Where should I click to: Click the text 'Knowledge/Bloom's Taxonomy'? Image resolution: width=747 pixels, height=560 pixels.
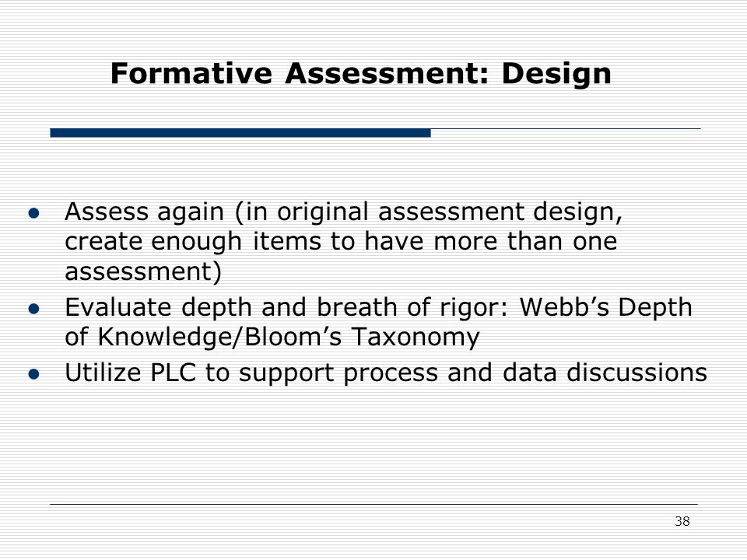pos(289,337)
